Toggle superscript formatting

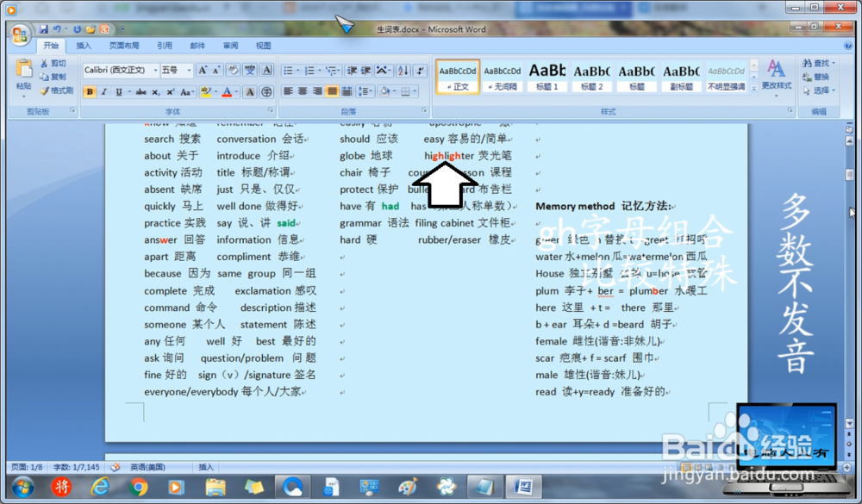171,92
